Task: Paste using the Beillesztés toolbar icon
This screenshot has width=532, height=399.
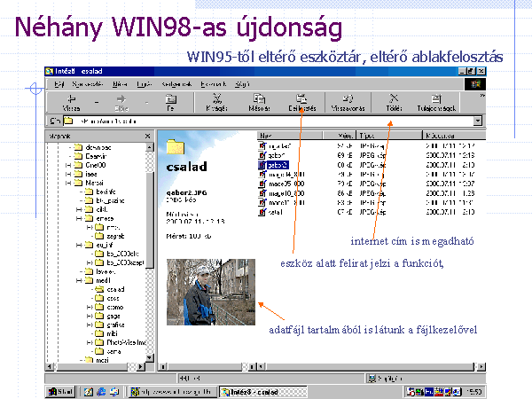Action: [301, 102]
